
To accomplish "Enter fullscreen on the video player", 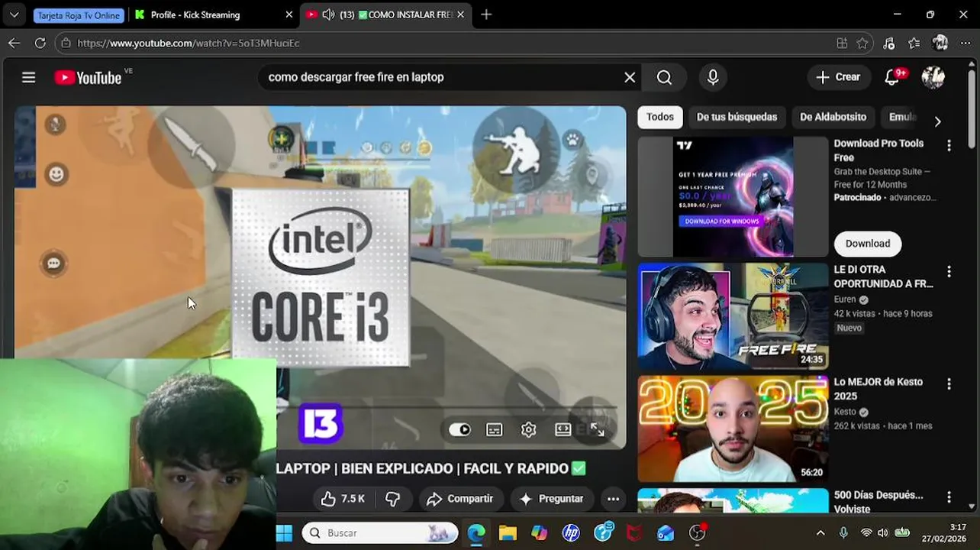I will click(x=598, y=430).
